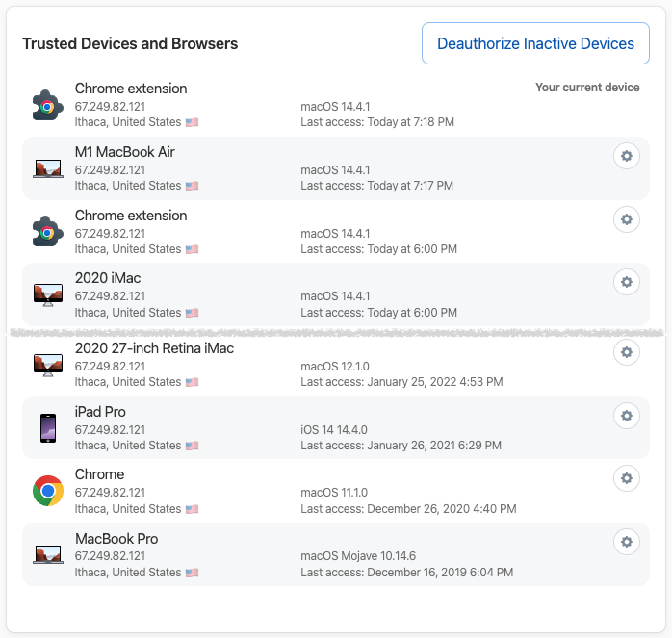This screenshot has width=672, height=638.
Task: Click the MacBook Pro device name
Action: pyautogui.click(x=116, y=539)
